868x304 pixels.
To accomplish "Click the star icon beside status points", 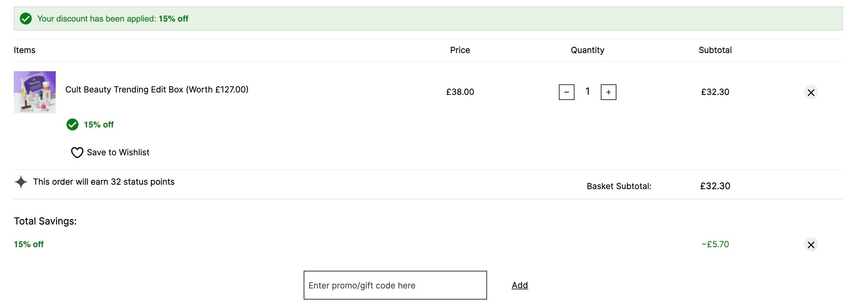I will coord(21,182).
